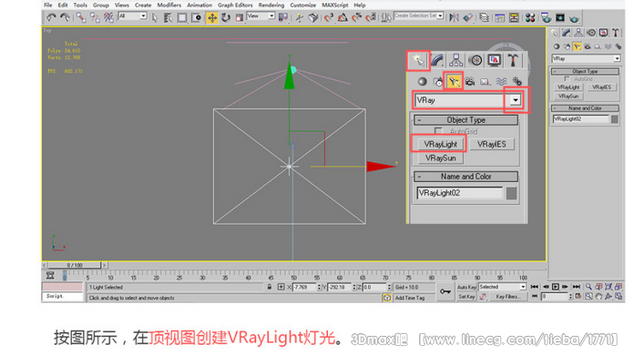This screenshot has width=644, height=355.
Task: Choose the Bind to Space Warp tool
Action: click(108, 17)
